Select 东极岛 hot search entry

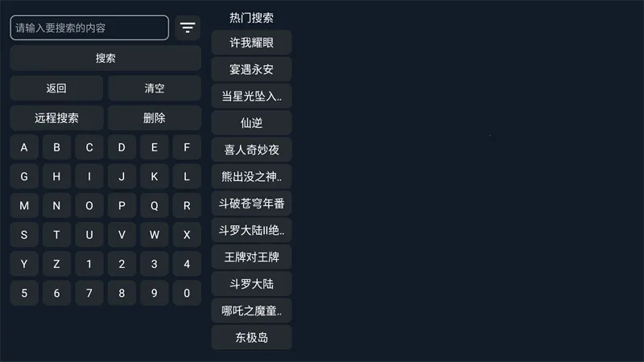[x=251, y=338]
